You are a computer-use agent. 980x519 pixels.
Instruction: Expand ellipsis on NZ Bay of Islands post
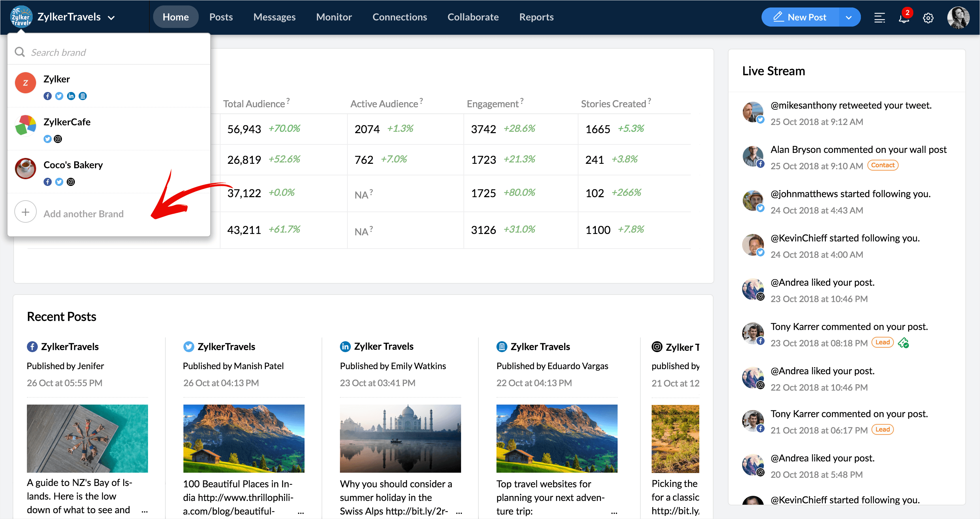pos(145,512)
